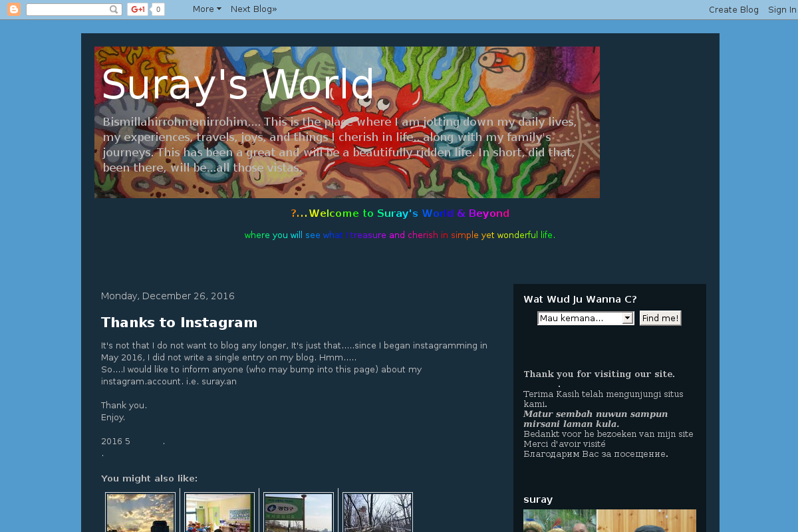Image resolution: width=798 pixels, height=532 pixels.
Task: Open the 'Thanks to Instagram' post title
Action: click(x=179, y=323)
